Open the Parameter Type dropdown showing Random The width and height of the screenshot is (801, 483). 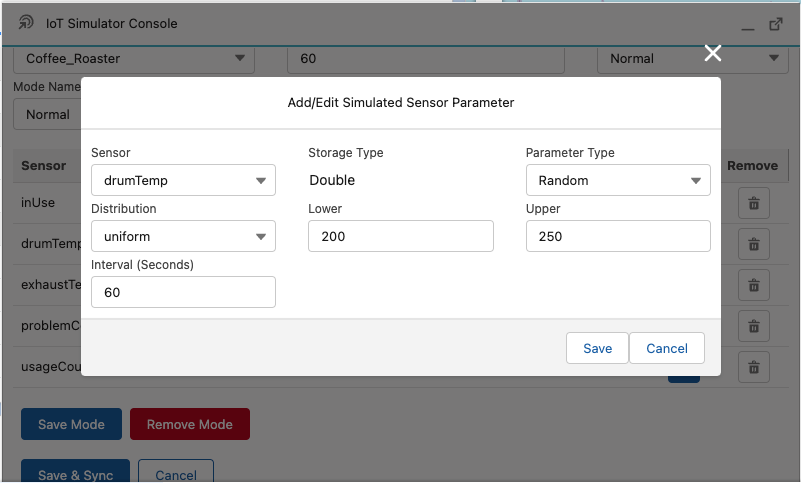click(618, 180)
